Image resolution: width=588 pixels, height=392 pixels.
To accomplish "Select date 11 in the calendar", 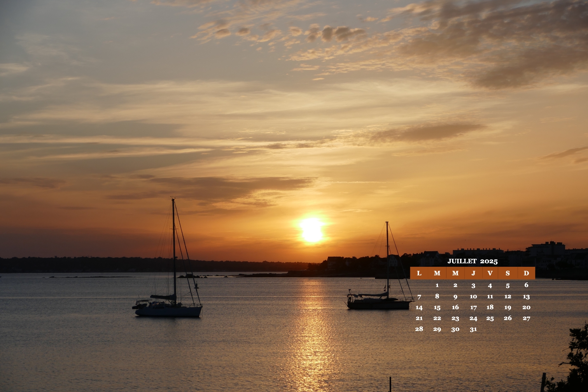I will pos(490,296).
